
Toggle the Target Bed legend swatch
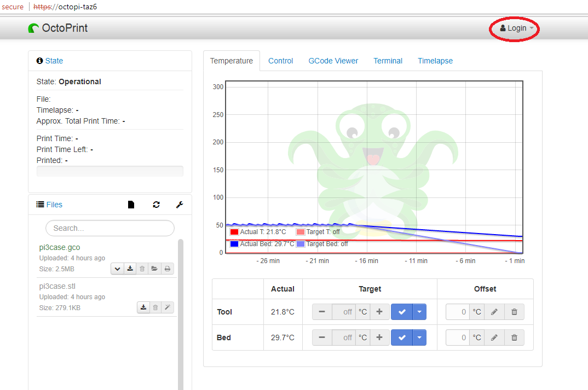[301, 244]
